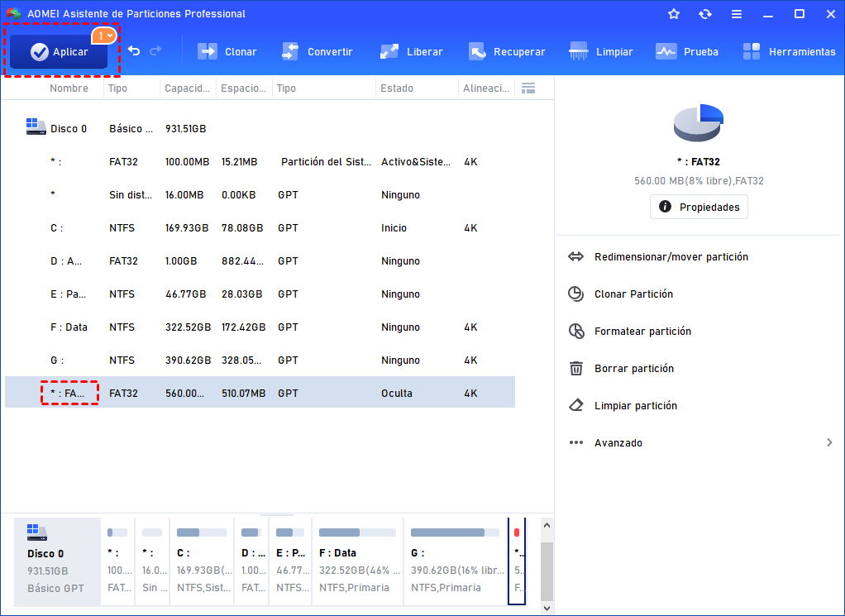Sort by the Alineación column header
This screenshot has height=616, width=845.
(486, 88)
